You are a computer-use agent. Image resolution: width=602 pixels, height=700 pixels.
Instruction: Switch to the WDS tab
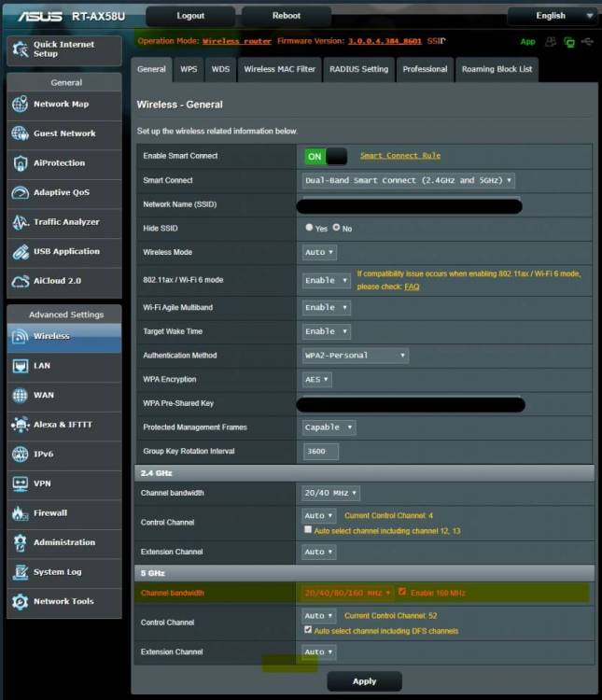(x=220, y=70)
